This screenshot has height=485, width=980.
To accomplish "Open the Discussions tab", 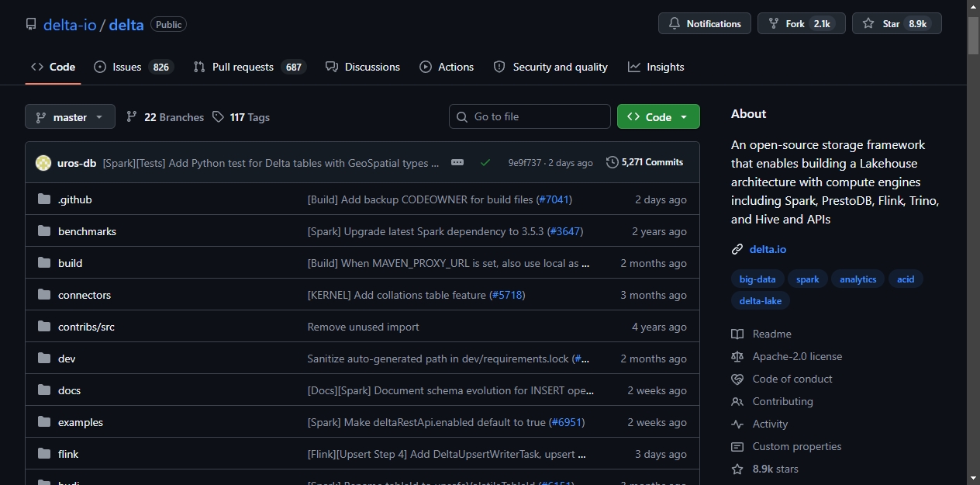I will 363,67.
